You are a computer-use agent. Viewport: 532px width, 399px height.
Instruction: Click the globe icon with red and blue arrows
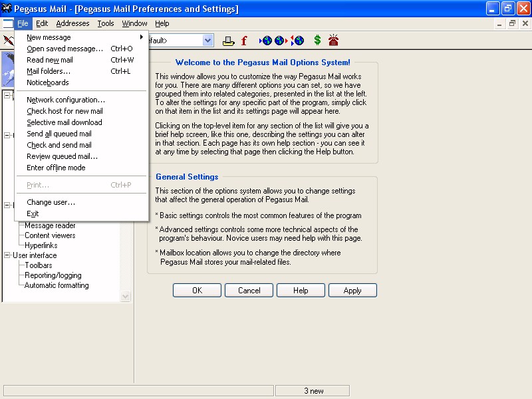click(x=297, y=41)
